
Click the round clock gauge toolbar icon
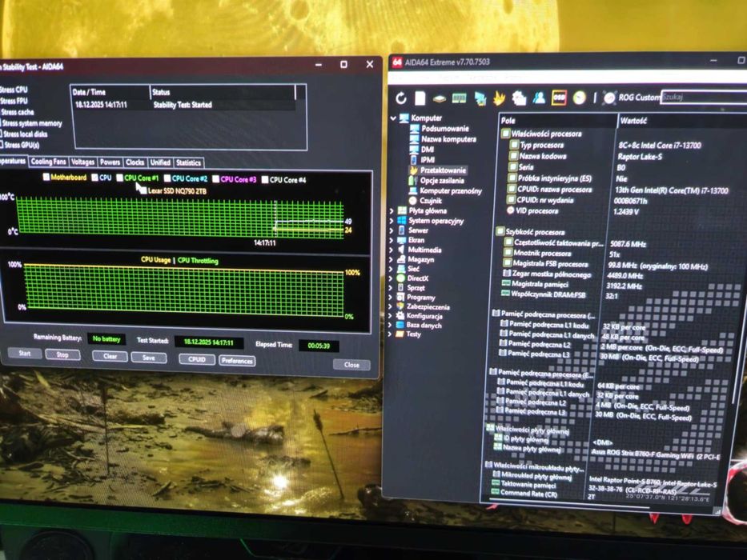(580, 98)
